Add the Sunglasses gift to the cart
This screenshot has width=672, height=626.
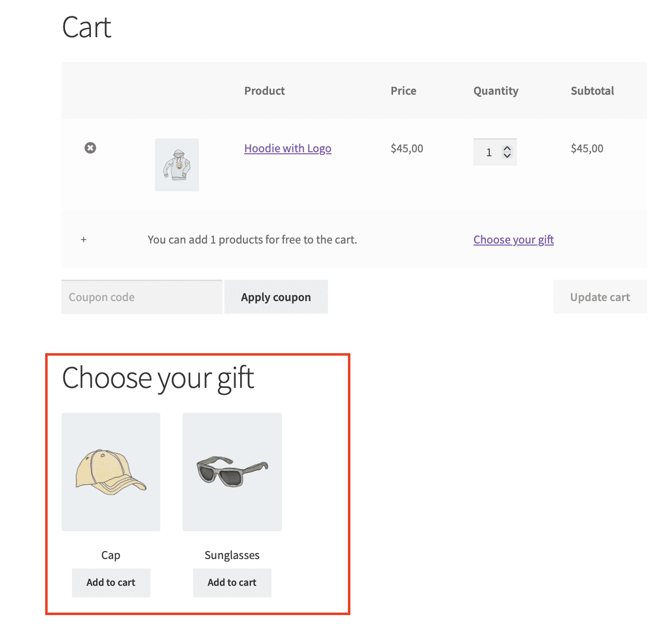232,582
